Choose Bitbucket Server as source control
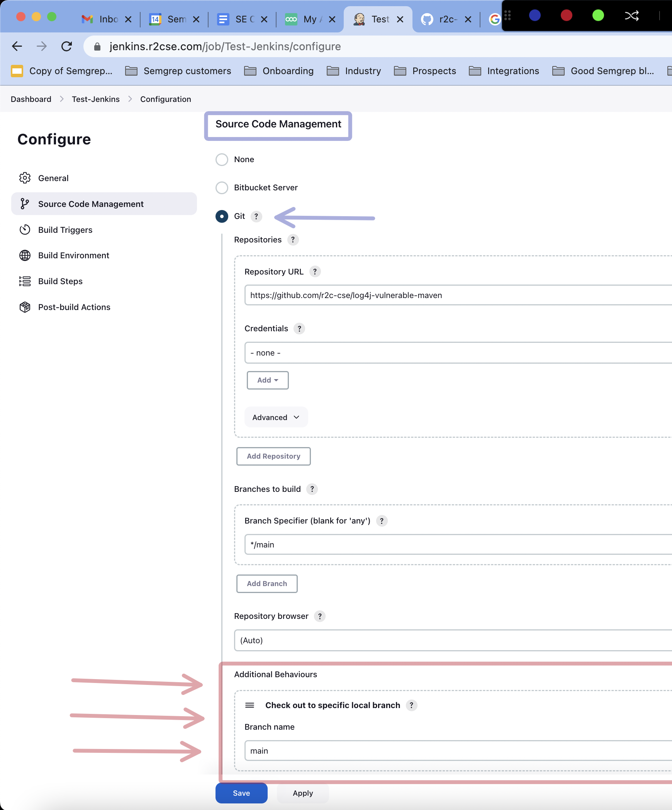 click(x=222, y=188)
